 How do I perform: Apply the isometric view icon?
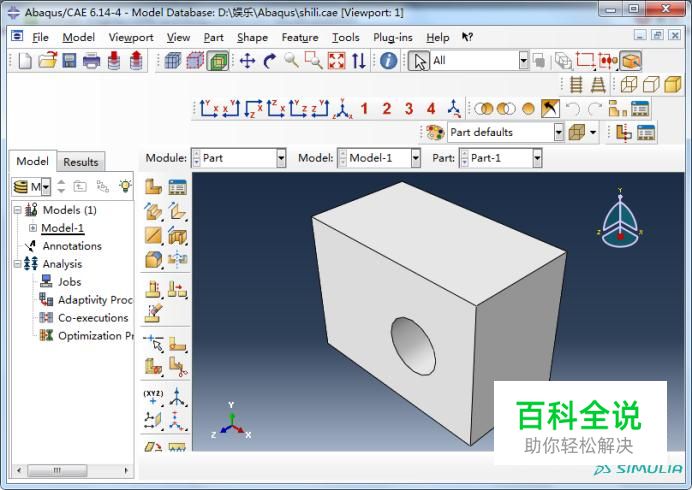[x=342, y=109]
